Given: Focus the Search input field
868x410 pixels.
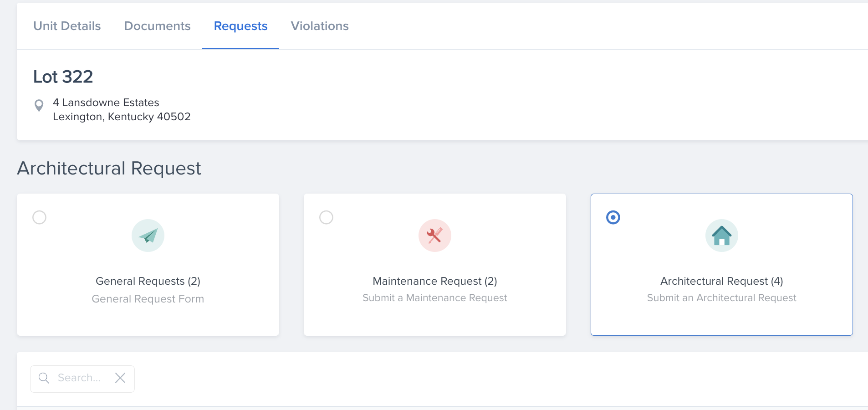Looking at the screenshot, I should point(80,378).
